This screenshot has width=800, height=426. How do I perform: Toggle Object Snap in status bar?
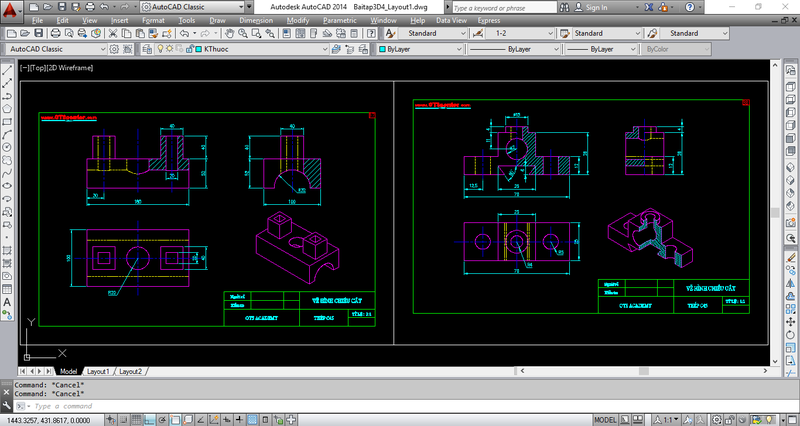coord(175,420)
